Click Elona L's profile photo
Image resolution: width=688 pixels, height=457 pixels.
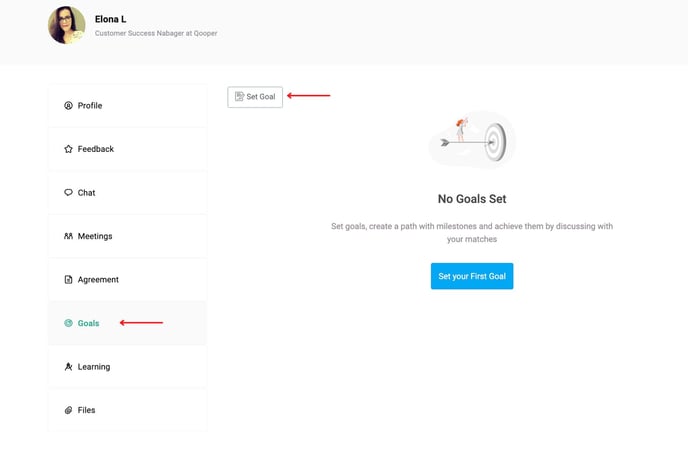66,25
